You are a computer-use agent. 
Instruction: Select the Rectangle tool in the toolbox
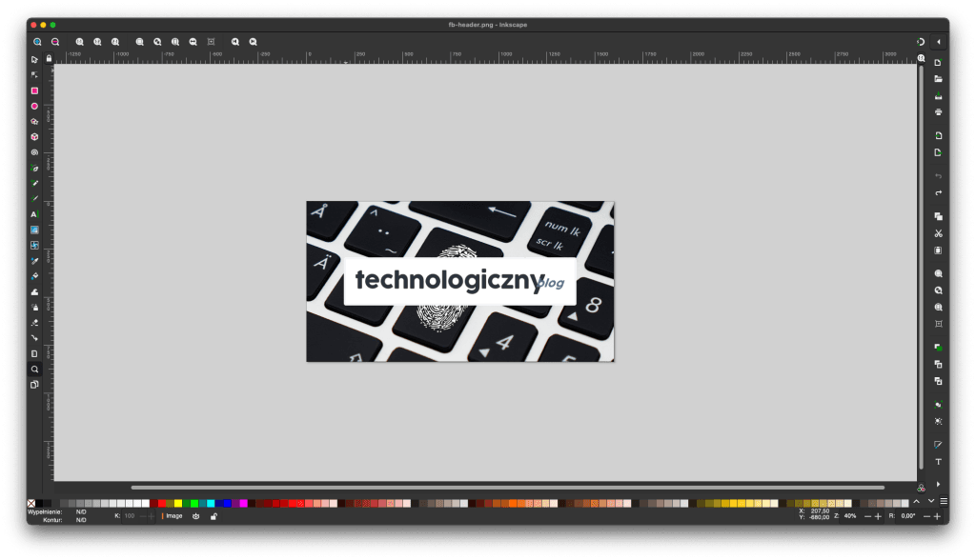tap(34, 90)
